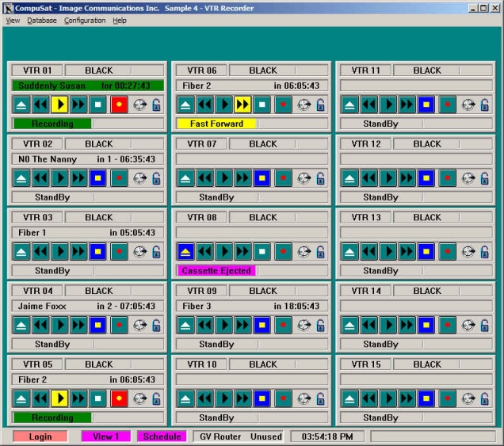Click the pink Login button
Screen dimensions: 504x446
click(x=40, y=436)
